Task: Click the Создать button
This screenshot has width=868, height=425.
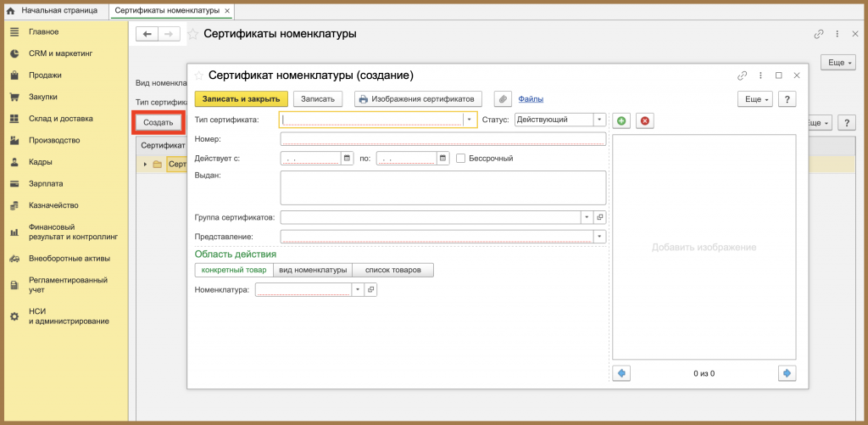Action: (159, 122)
